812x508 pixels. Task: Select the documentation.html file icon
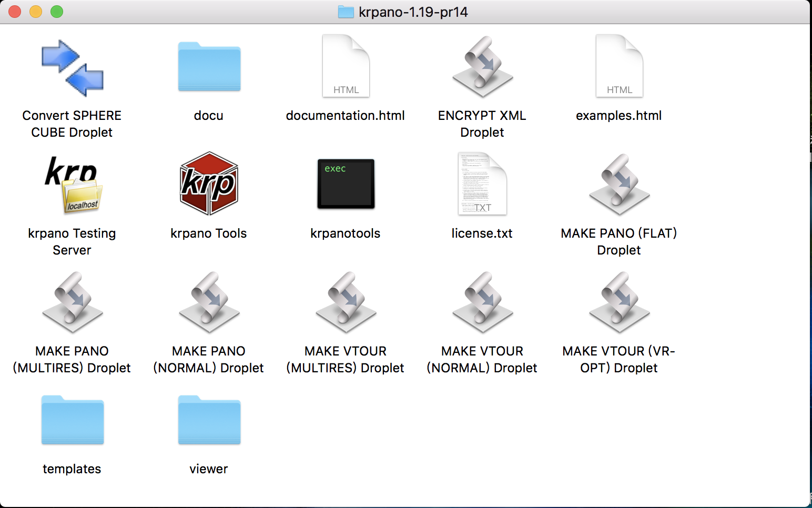[x=346, y=66]
